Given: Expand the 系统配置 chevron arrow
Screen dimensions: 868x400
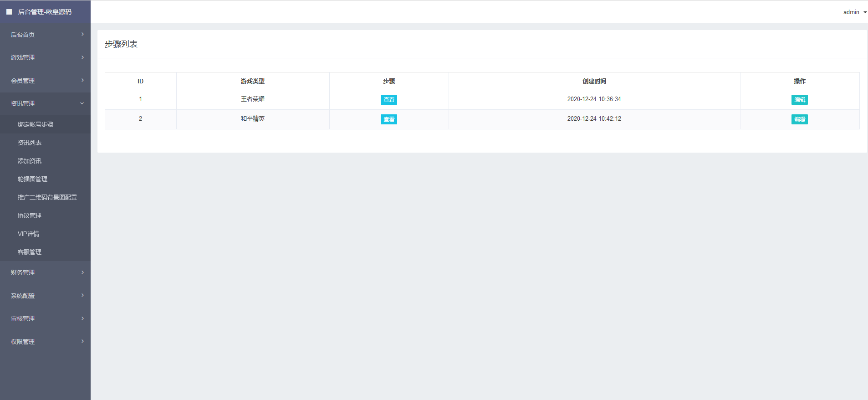Looking at the screenshot, I should coord(82,295).
